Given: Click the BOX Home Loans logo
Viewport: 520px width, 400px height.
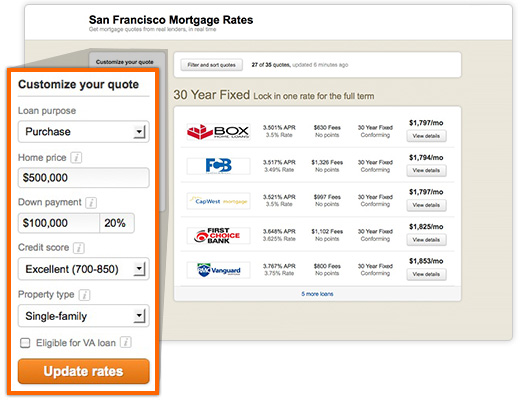Looking at the screenshot, I should [218, 132].
